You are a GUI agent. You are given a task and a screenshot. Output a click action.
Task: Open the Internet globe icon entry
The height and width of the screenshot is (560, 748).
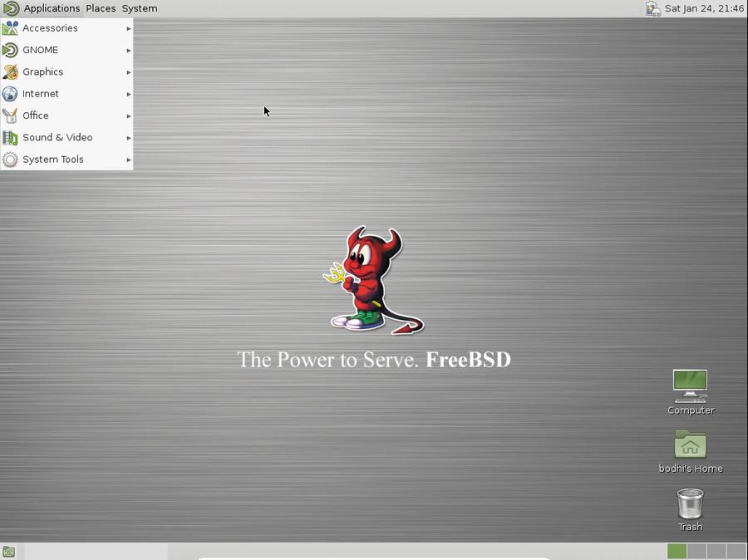coord(10,94)
